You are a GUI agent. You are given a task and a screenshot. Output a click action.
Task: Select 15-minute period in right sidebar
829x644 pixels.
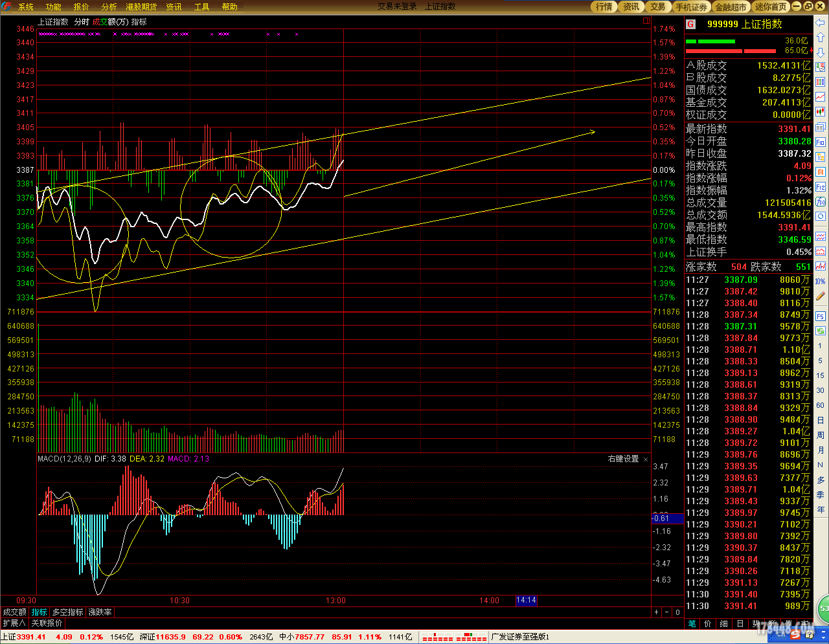pos(821,375)
